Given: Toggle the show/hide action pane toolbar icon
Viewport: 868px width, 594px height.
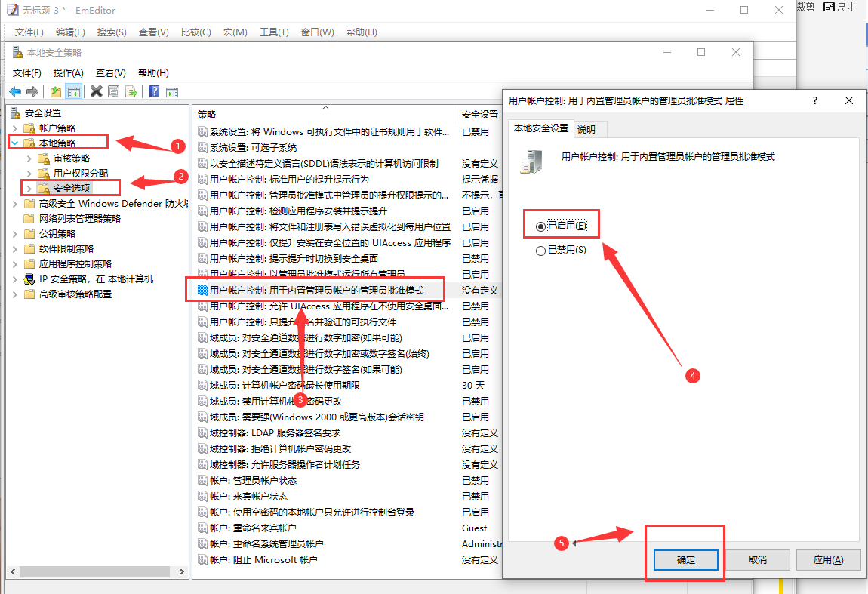Looking at the screenshot, I should pyautogui.click(x=172, y=92).
